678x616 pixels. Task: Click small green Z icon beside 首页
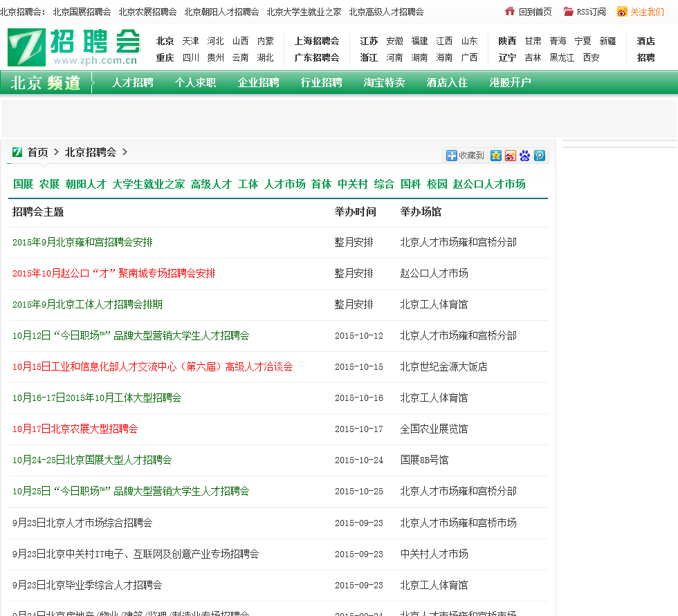(17, 152)
